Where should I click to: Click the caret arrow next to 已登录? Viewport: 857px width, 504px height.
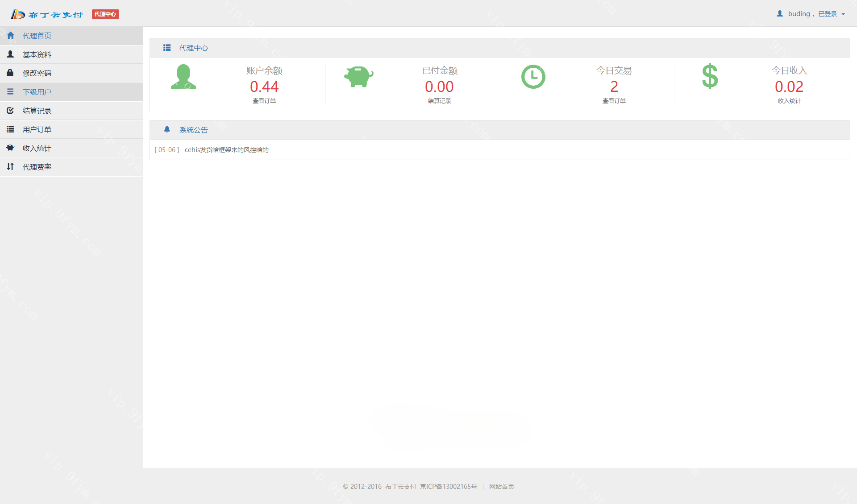843,14
